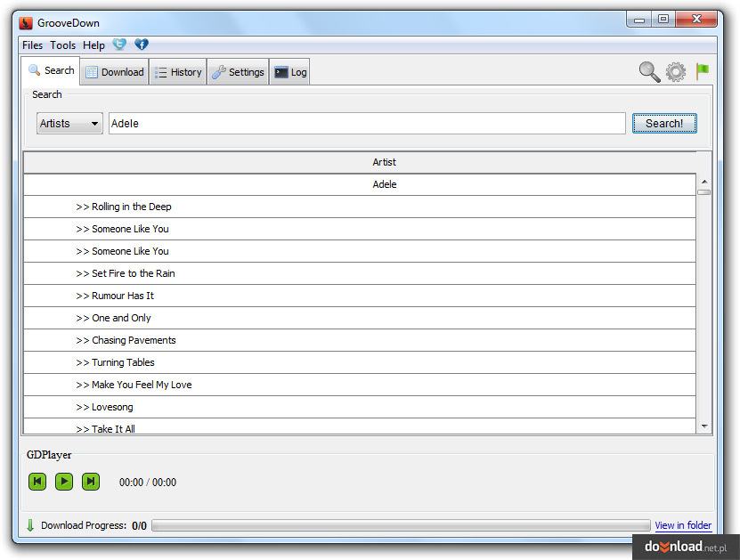Switch to the History tab
Viewport: 740px width, 560px height.
[178, 72]
